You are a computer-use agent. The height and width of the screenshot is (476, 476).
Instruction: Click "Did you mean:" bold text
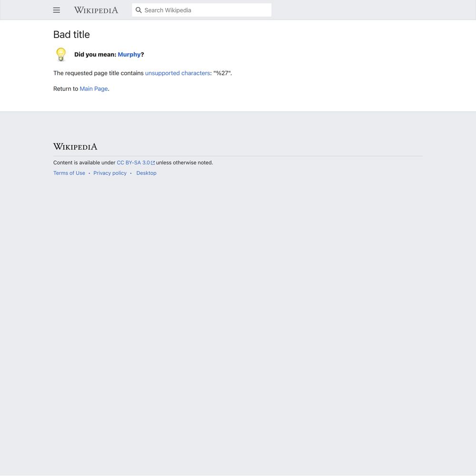coord(95,55)
